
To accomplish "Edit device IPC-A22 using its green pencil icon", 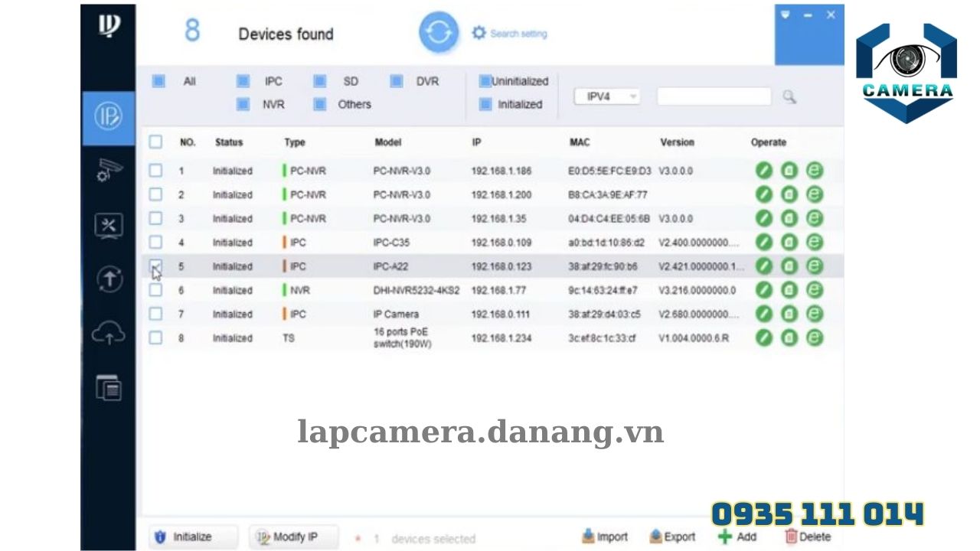I will pyautogui.click(x=763, y=266).
